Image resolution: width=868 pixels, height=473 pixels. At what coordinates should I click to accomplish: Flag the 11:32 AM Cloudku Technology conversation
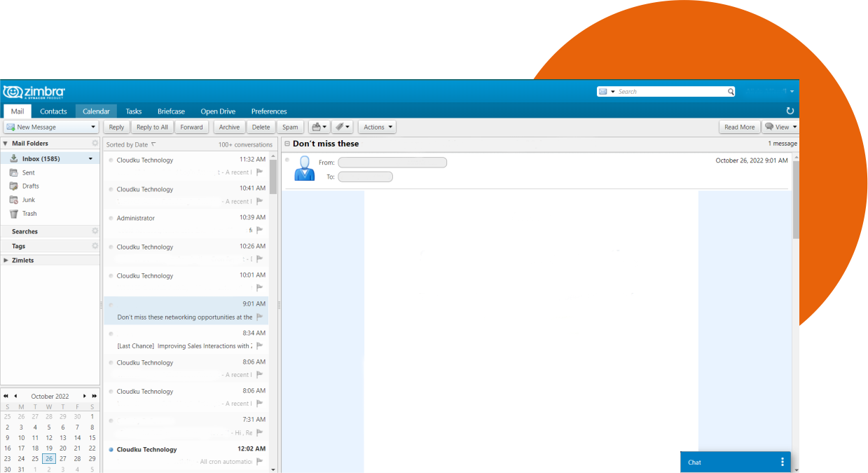[259, 172]
